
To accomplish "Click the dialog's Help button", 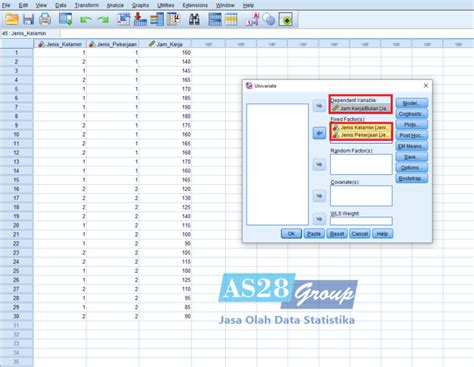I will pos(382,234).
